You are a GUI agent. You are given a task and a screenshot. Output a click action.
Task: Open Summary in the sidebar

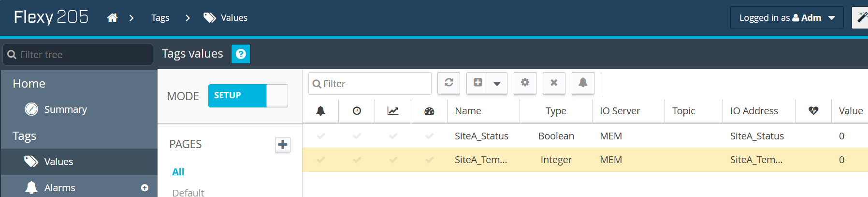coord(65,109)
